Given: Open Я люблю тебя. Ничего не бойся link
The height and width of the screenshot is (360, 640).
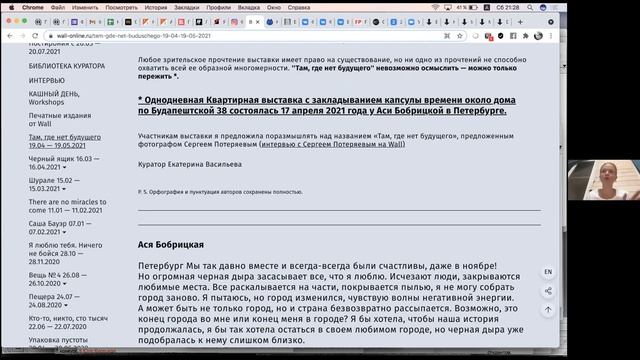Looking at the screenshot, I should point(65,253).
